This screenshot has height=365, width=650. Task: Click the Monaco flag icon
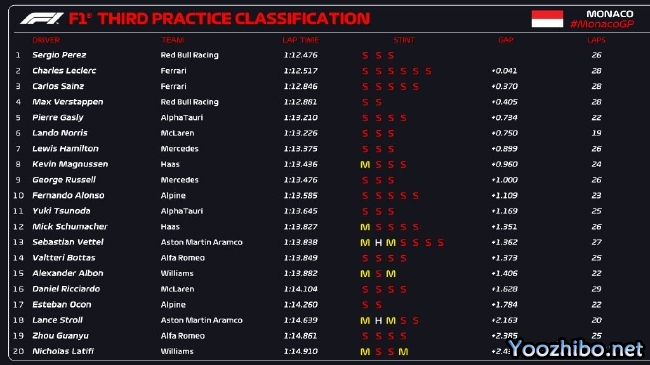[547, 19]
